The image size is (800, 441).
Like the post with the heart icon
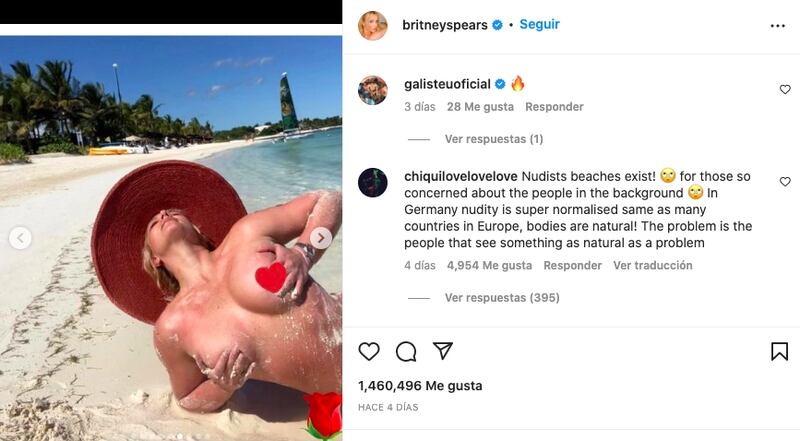pyautogui.click(x=369, y=351)
